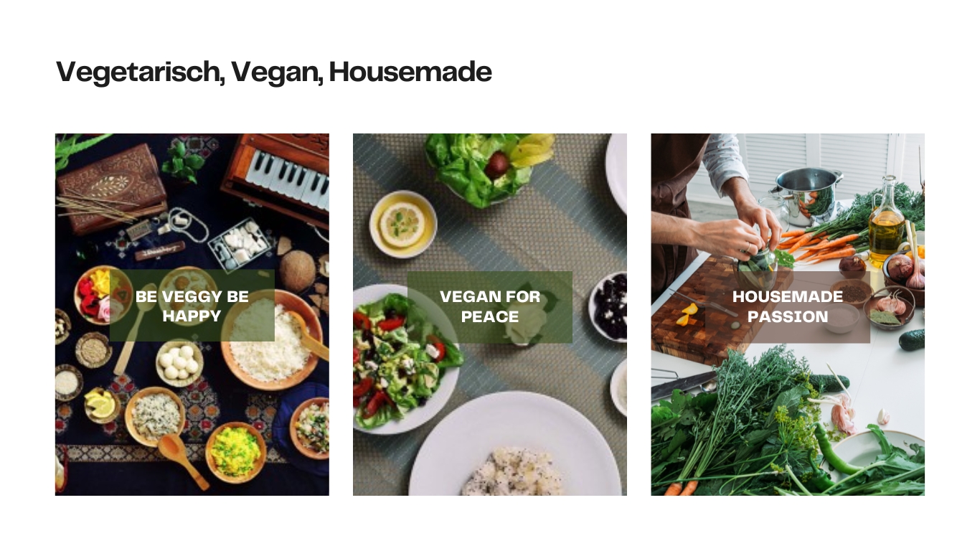Select the heading Vegetarisch, Vegan, Housemade

(274, 72)
